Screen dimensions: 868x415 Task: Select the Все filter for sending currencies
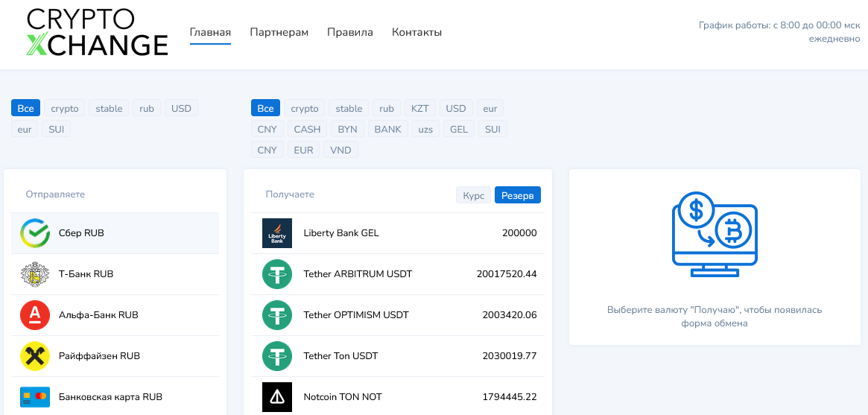25,109
